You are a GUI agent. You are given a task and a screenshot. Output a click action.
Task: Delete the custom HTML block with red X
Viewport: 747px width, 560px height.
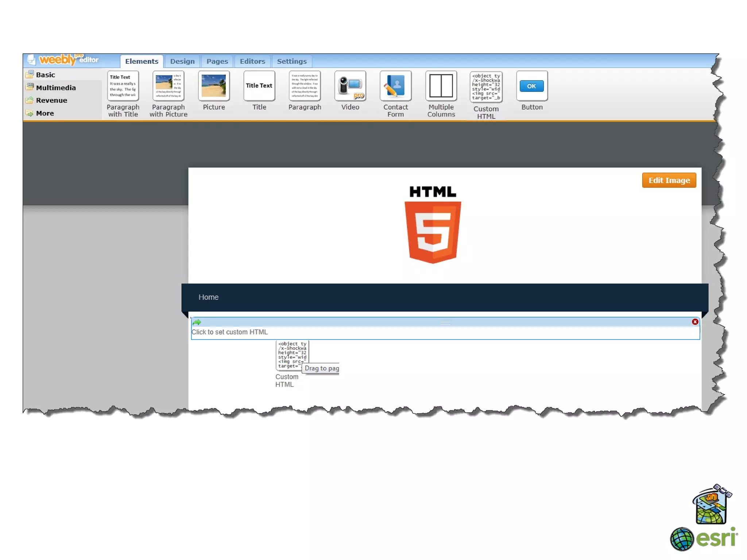pyautogui.click(x=695, y=322)
